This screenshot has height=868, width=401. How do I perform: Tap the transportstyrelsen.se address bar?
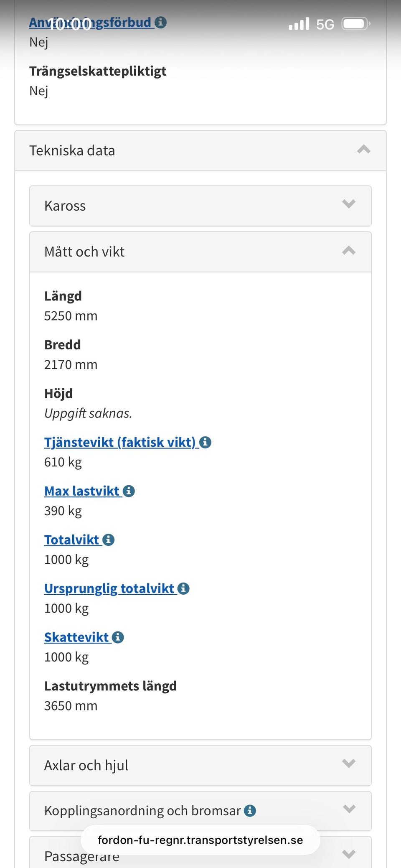pos(200,840)
